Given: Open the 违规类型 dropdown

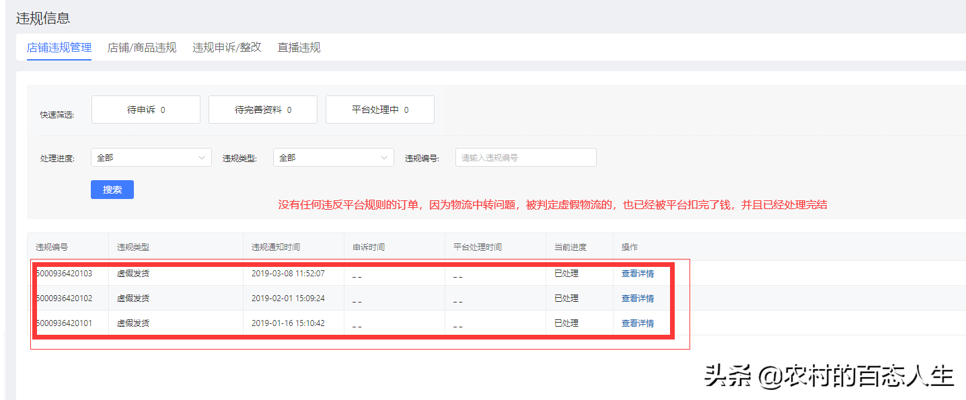Looking at the screenshot, I should 333,158.
